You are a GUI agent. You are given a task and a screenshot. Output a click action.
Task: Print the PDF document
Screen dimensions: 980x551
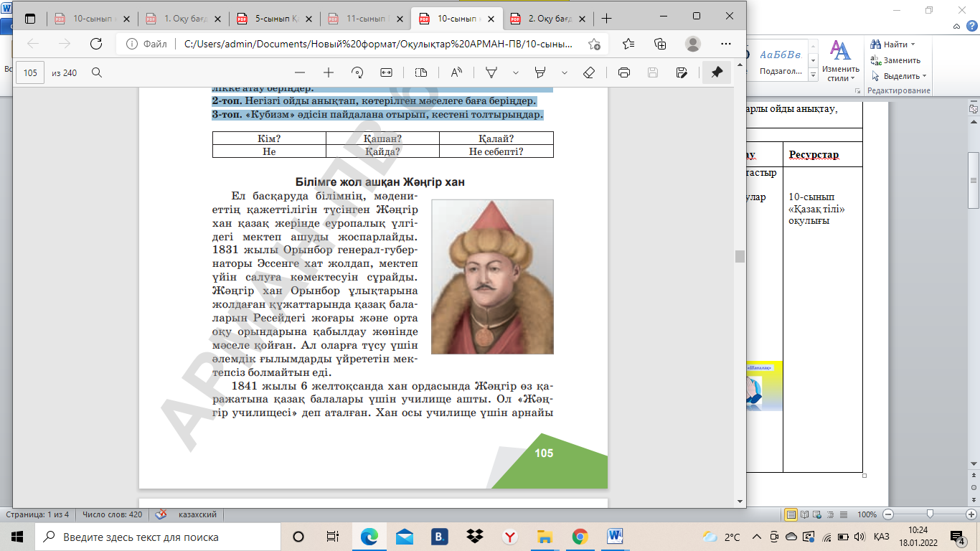point(624,72)
